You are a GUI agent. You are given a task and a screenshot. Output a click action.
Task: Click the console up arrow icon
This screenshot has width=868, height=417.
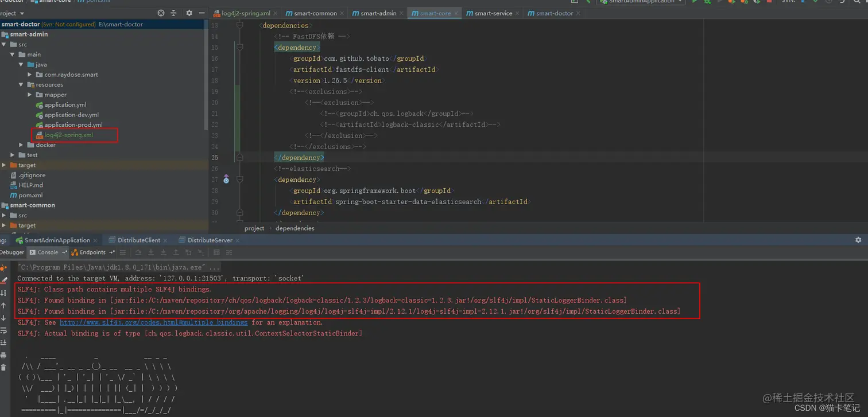coord(3,306)
